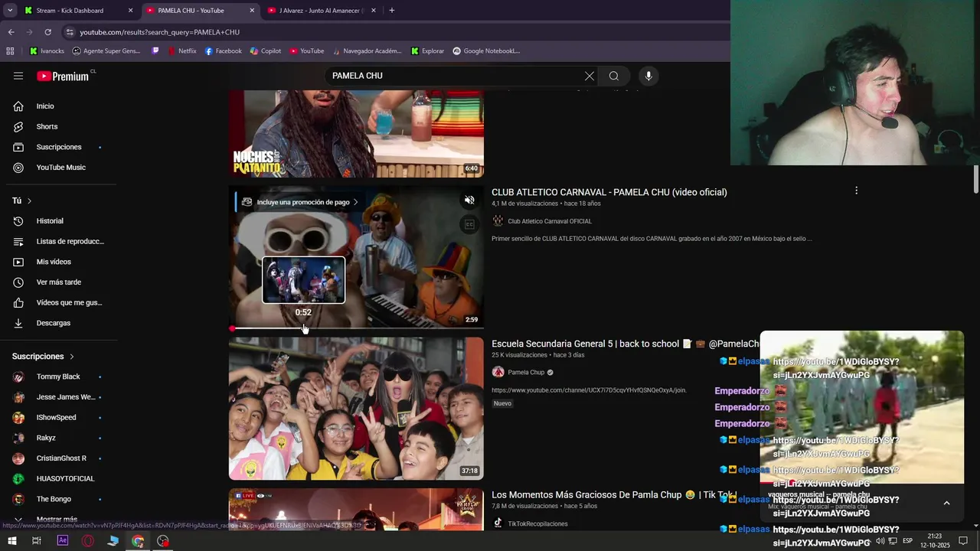Unmute the Club Atletico Carnaval preview
The width and height of the screenshot is (980, 551).
click(x=469, y=201)
